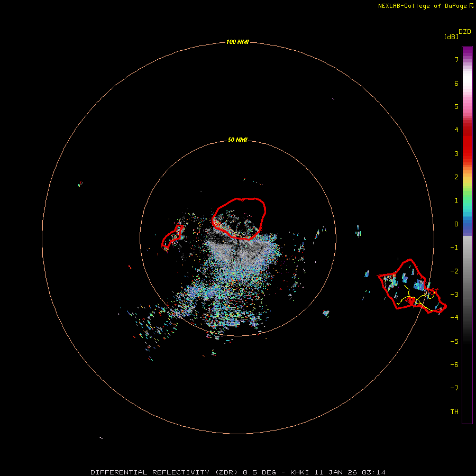Click the 1 value on color scale

tap(456, 200)
